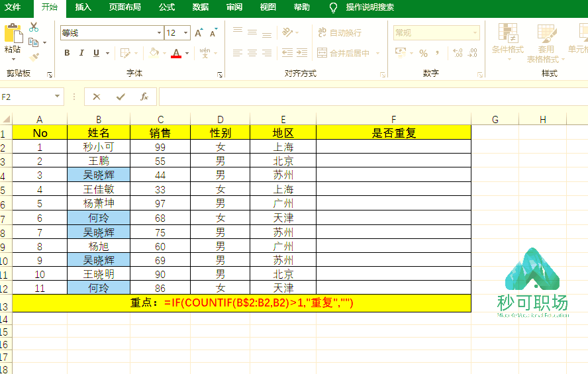Viewport: 588px width, 374px height.
Task: Toggle italic formatting
Action: (x=81, y=53)
